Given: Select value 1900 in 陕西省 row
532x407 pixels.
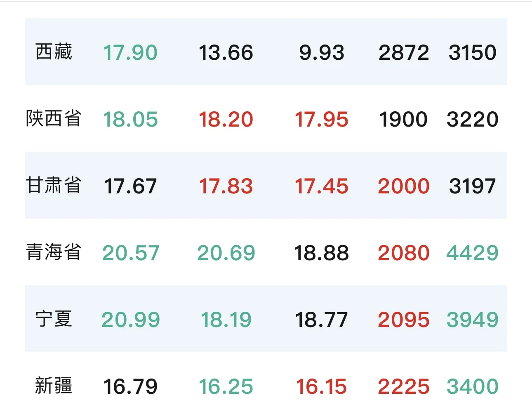Looking at the screenshot, I should point(404,120).
